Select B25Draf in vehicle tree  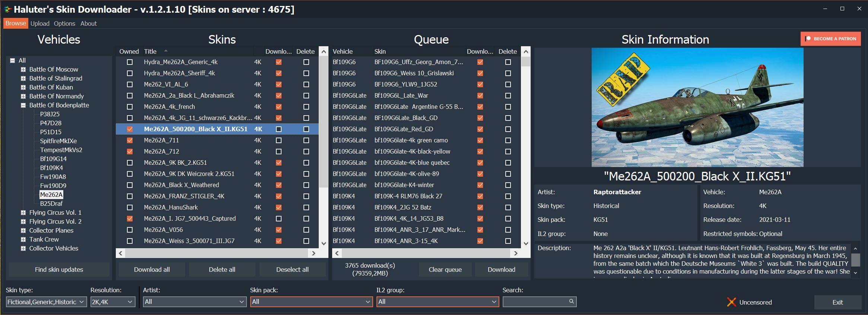pos(51,204)
